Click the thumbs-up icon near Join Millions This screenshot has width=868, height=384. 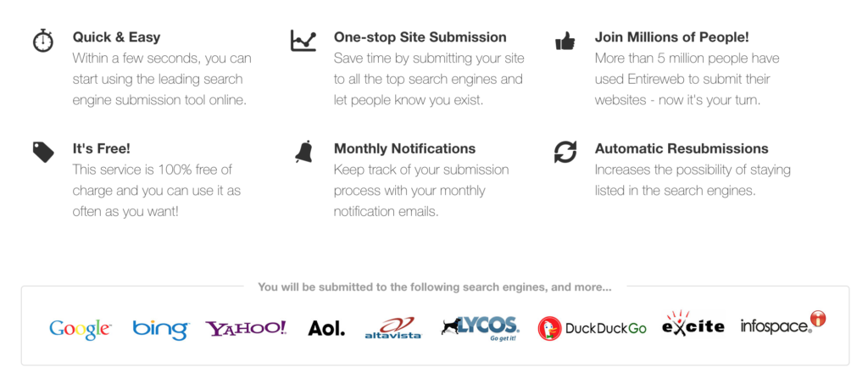click(565, 41)
